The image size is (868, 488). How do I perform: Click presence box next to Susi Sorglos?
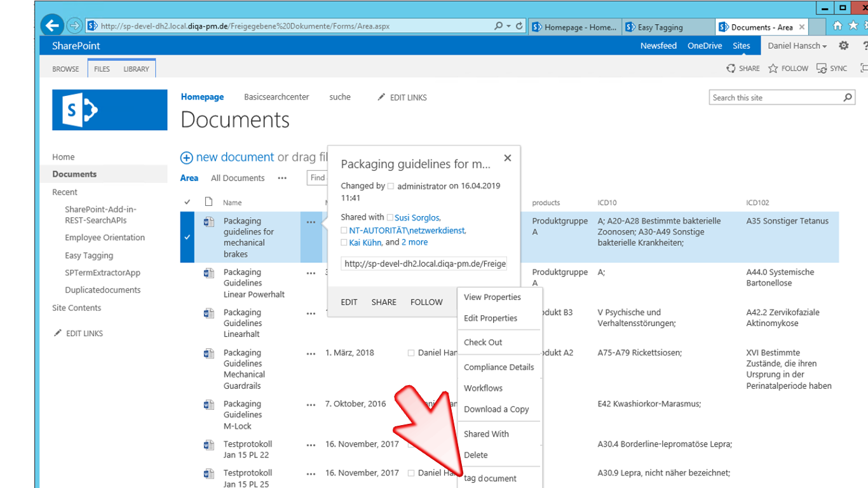point(390,218)
